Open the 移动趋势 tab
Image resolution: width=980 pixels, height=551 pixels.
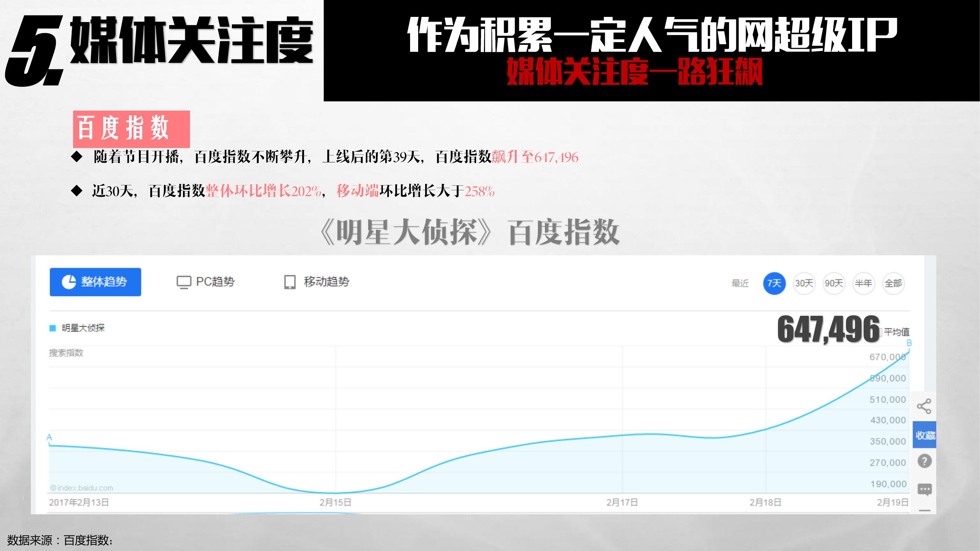(316, 282)
